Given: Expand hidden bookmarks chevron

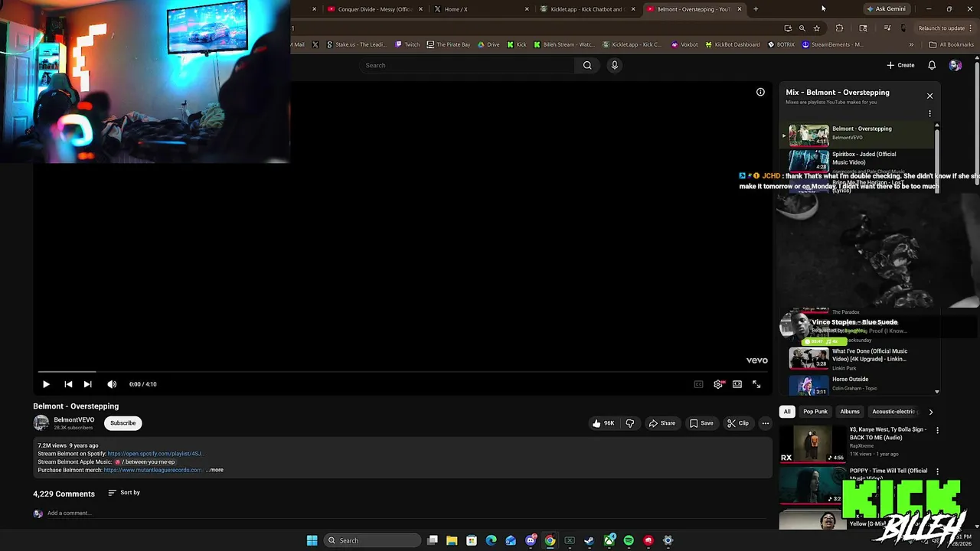Looking at the screenshot, I should point(911,44).
